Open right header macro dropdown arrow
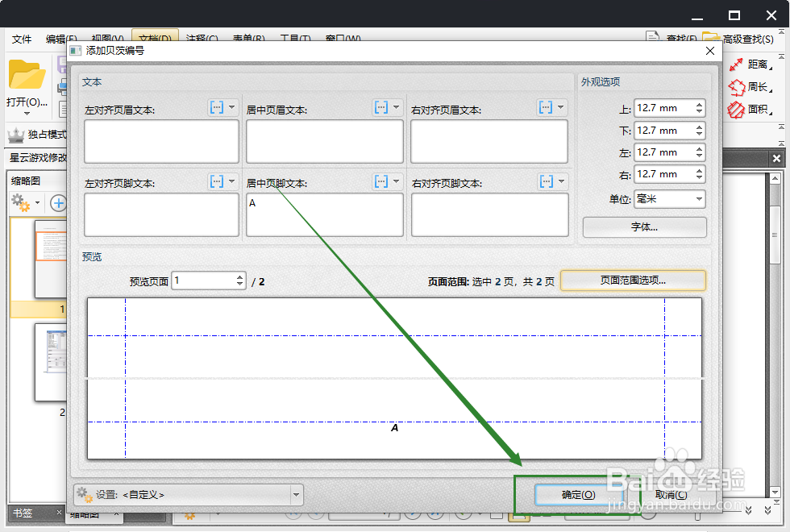The width and height of the screenshot is (790, 532). [561, 107]
